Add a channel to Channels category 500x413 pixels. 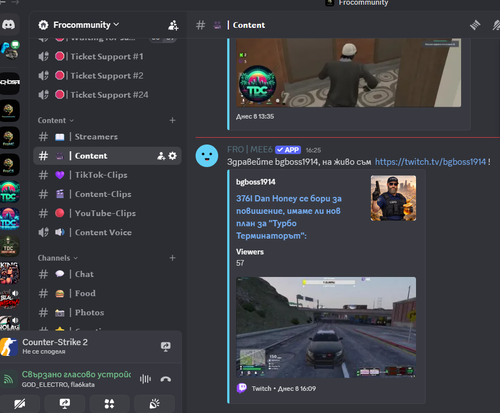pyautogui.click(x=172, y=258)
